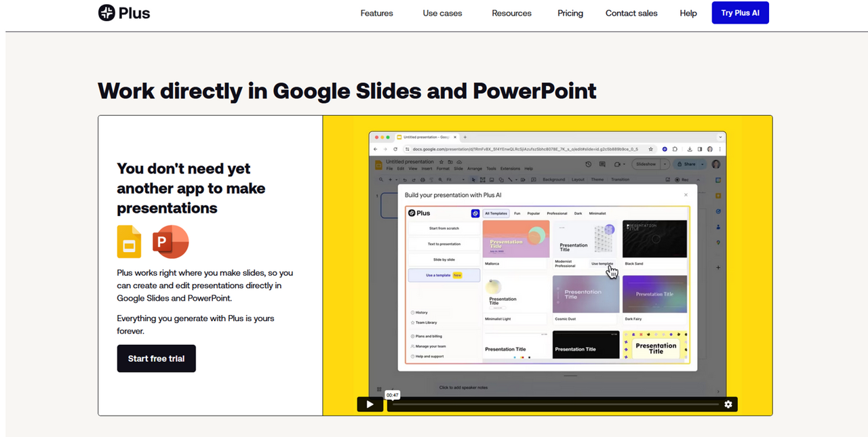Screen dimensions: 868x437
Task: Choose the Cosmic Dust template thumbnail
Action: [586, 294]
